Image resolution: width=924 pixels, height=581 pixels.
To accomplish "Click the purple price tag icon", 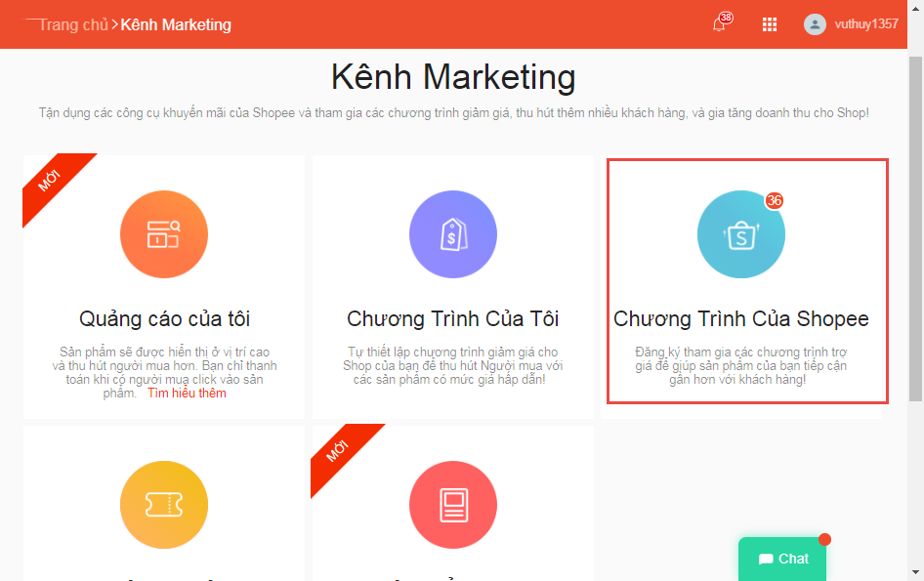I will pos(453,234).
